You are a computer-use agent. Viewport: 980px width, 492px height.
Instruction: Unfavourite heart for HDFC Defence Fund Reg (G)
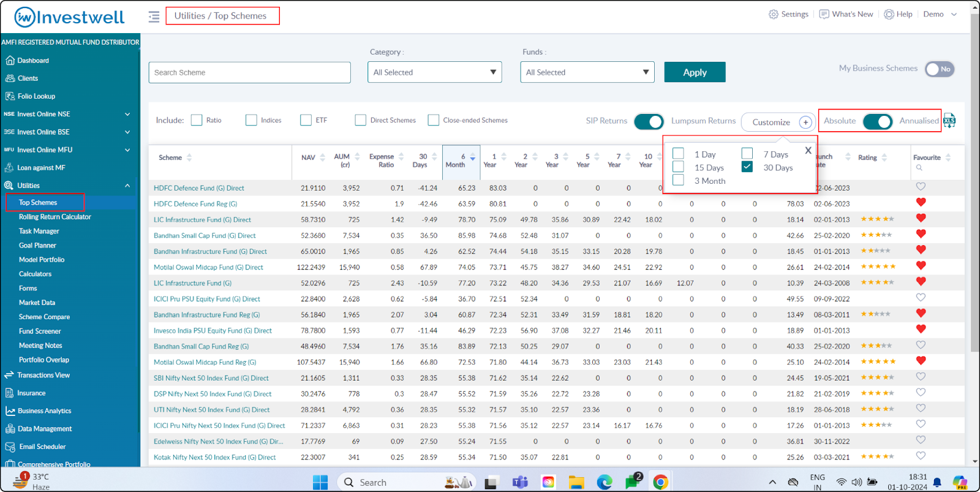pyautogui.click(x=921, y=202)
